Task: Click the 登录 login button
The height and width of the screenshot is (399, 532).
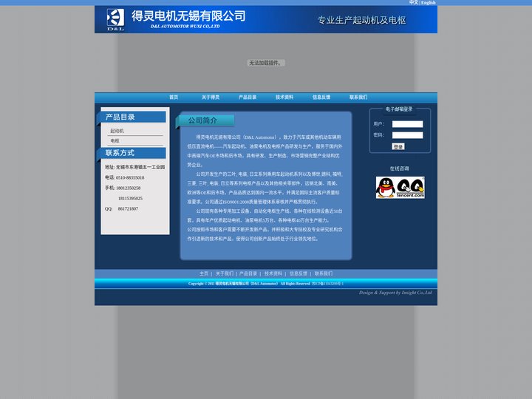Action: (x=398, y=146)
